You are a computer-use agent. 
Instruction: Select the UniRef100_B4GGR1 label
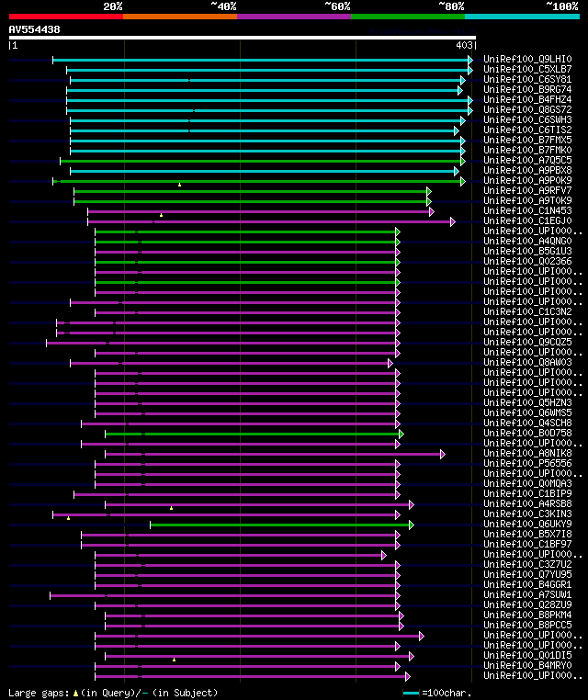[527, 584]
